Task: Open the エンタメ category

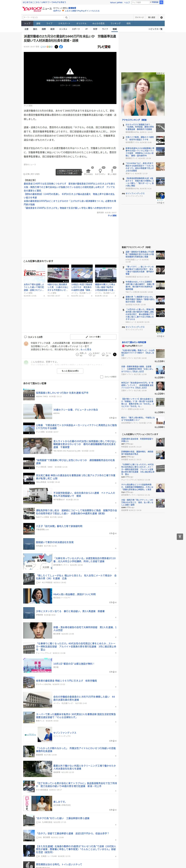Action: pos(63,29)
